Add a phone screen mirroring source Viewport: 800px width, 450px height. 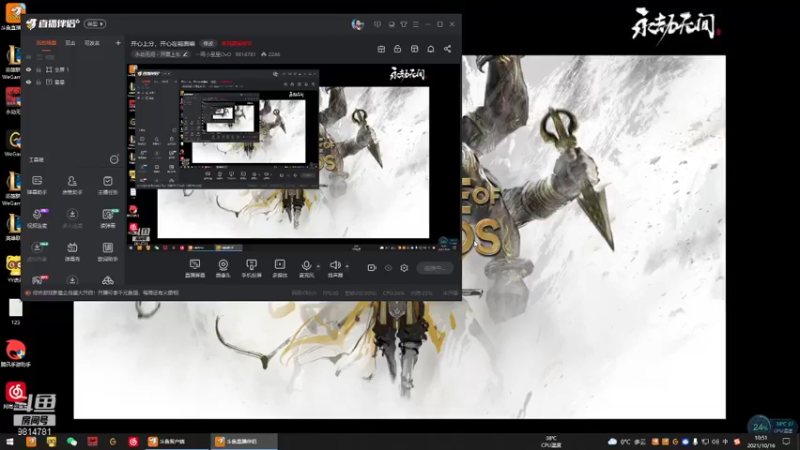(x=251, y=268)
